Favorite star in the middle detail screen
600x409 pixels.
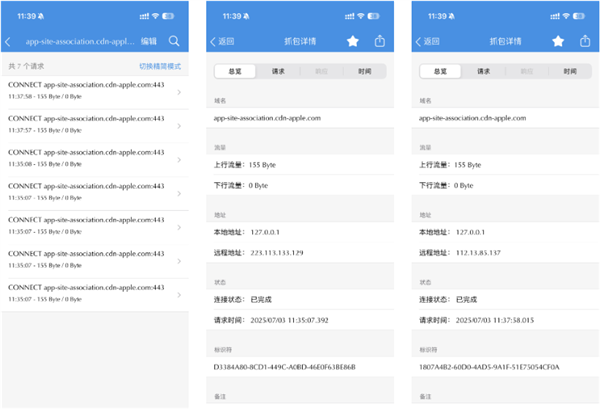(353, 41)
